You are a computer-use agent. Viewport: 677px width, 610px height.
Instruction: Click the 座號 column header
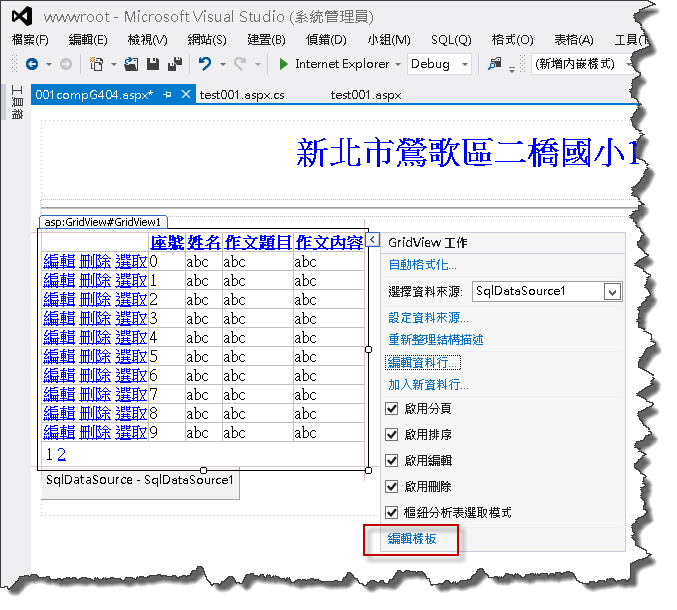(167, 243)
